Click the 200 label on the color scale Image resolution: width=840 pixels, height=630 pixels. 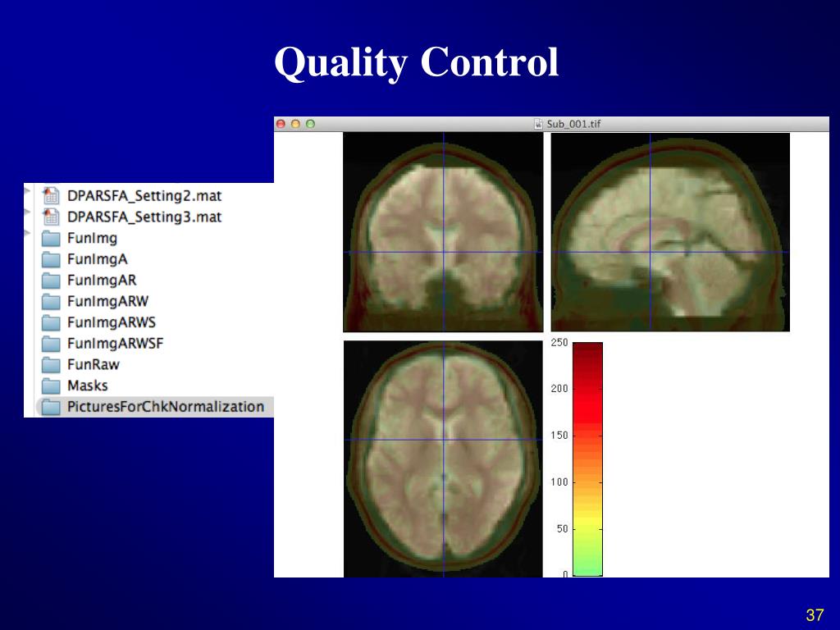pyautogui.click(x=559, y=388)
